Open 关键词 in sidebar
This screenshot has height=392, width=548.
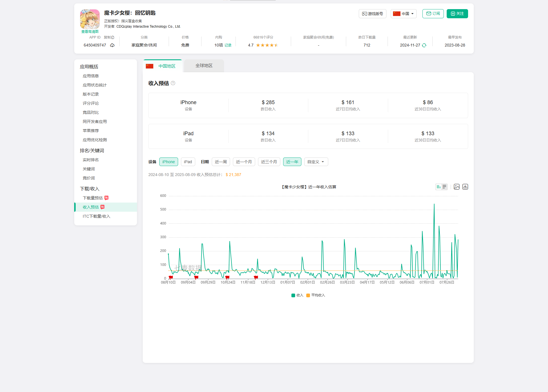[x=89, y=169]
